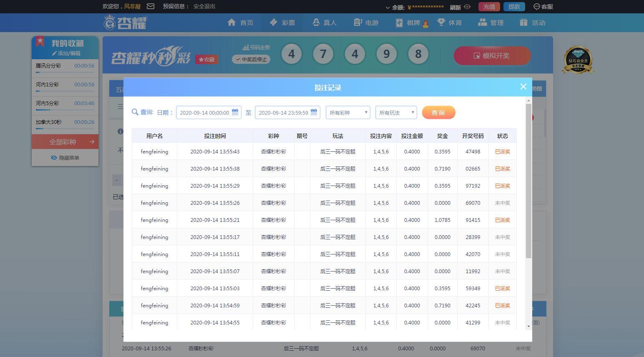Click the 提款 withdraw button
644x357 pixels.
coord(514,7)
